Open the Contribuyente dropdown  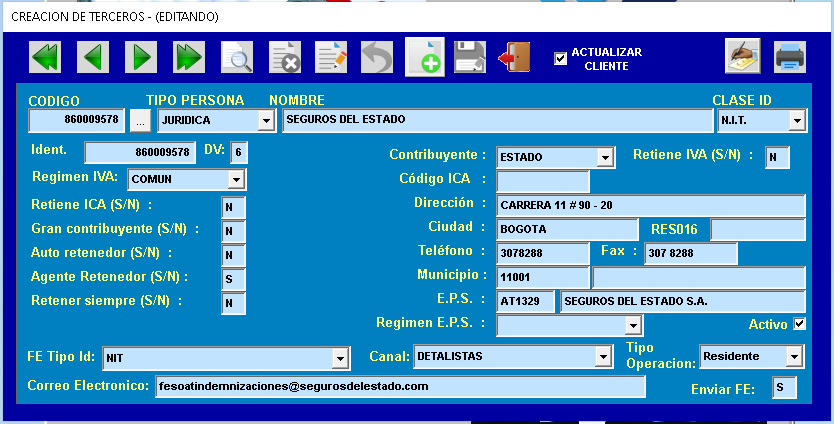coord(605,157)
